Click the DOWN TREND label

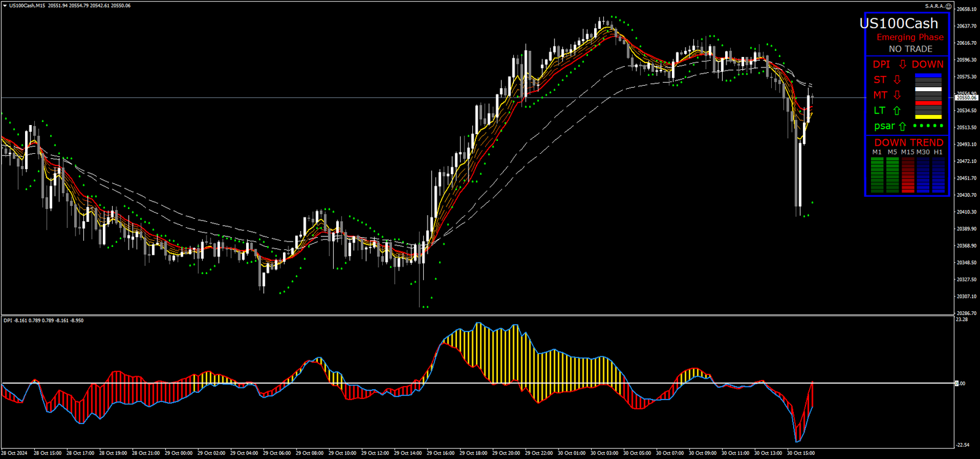click(908, 142)
